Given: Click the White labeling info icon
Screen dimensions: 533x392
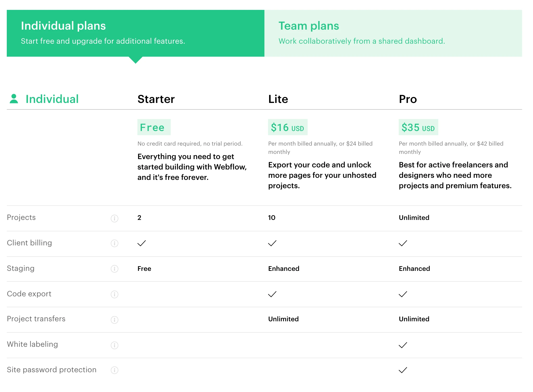Looking at the screenshot, I should (115, 345).
